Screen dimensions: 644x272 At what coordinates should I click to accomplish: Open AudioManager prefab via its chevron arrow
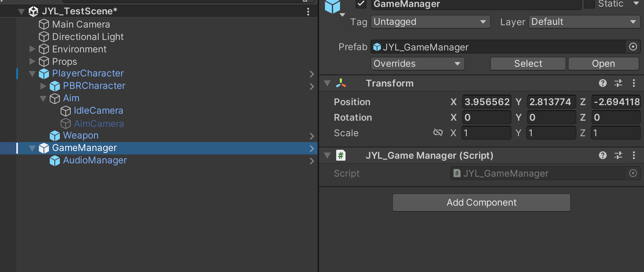point(312,161)
